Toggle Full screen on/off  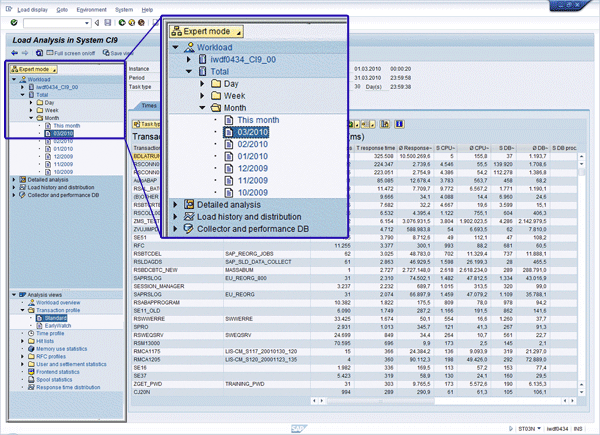click(x=71, y=53)
